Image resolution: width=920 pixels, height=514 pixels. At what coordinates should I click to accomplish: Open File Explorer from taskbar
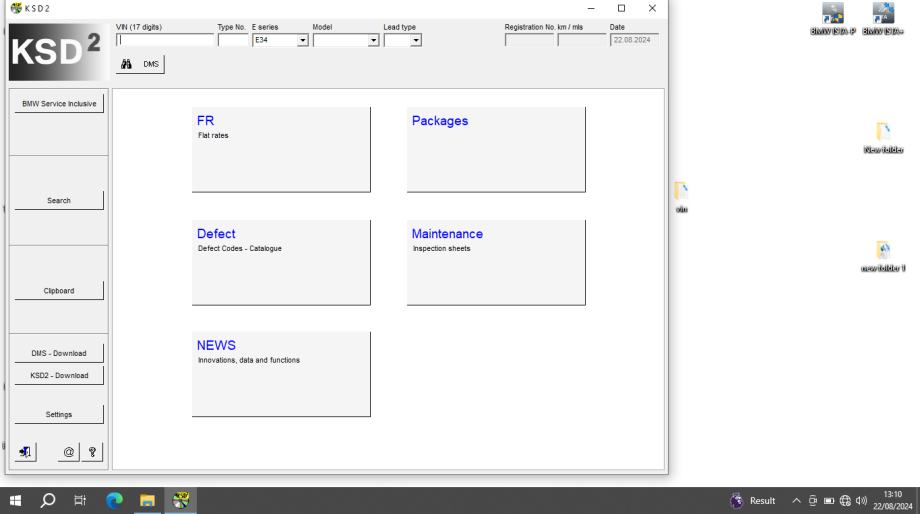(147, 501)
